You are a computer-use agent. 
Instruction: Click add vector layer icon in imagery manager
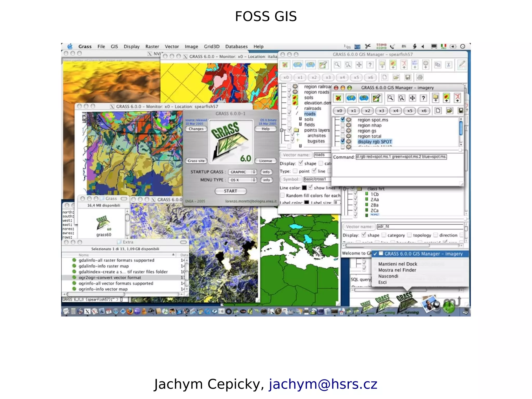point(457,98)
